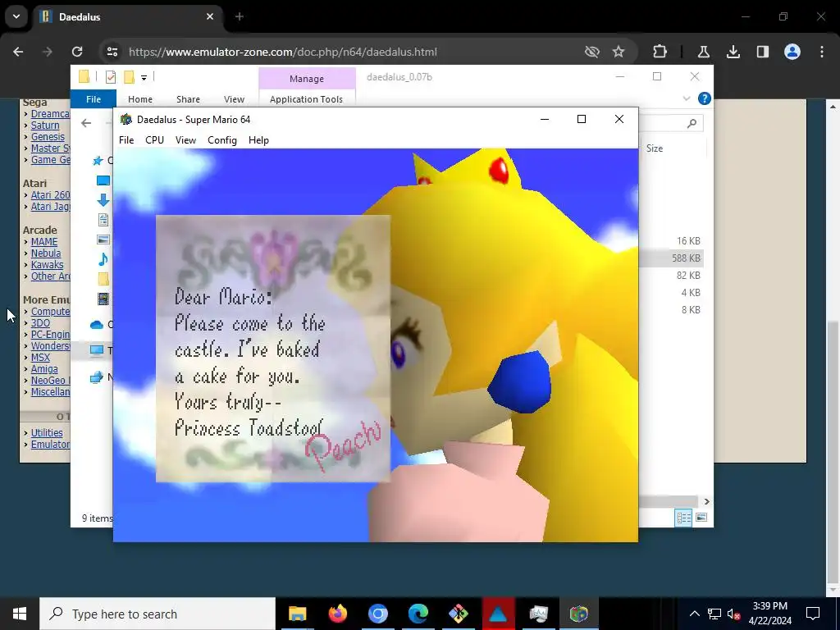Switch Explorer to details view icon
This screenshot has height=630, width=840.
click(683, 518)
